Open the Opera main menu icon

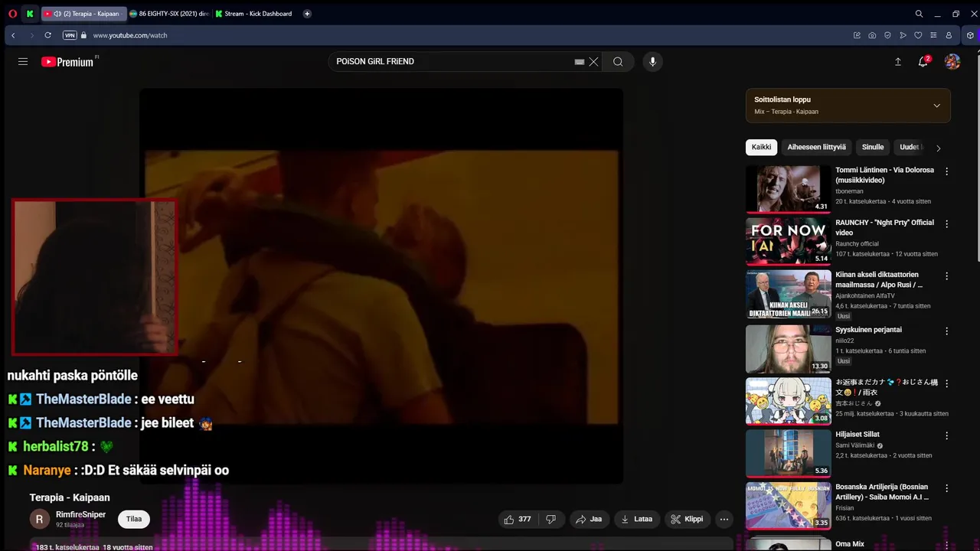pos(12,14)
